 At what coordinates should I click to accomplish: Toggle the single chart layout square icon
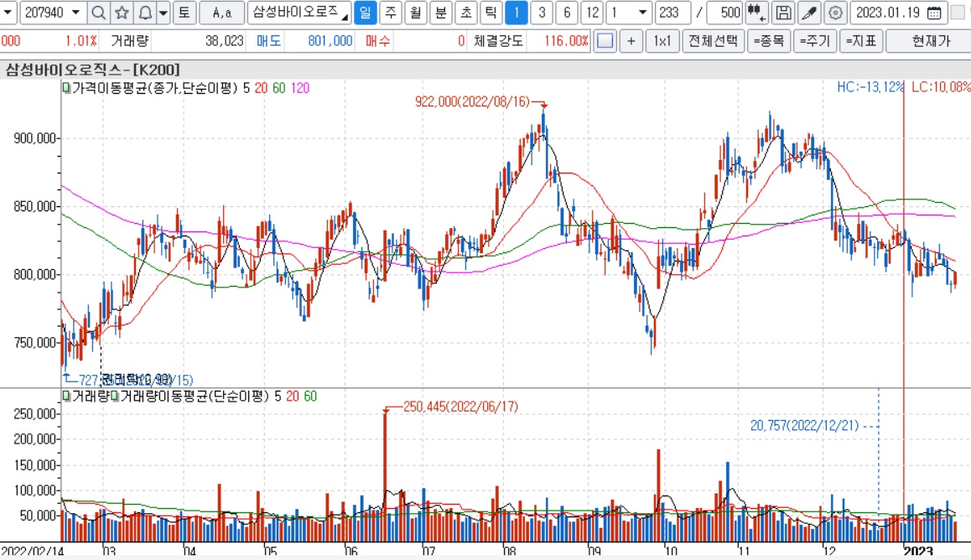605,41
